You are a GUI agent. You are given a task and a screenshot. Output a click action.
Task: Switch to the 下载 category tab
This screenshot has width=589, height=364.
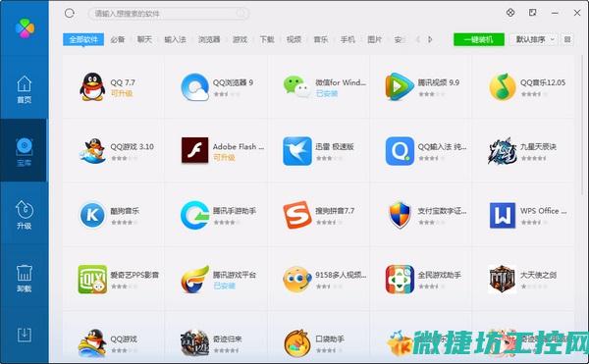(267, 39)
